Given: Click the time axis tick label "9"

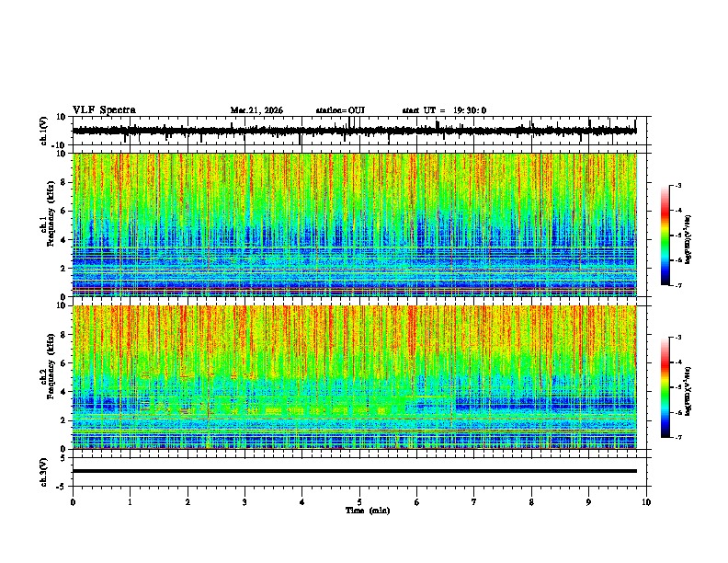Looking at the screenshot, I should click(588, 502).
